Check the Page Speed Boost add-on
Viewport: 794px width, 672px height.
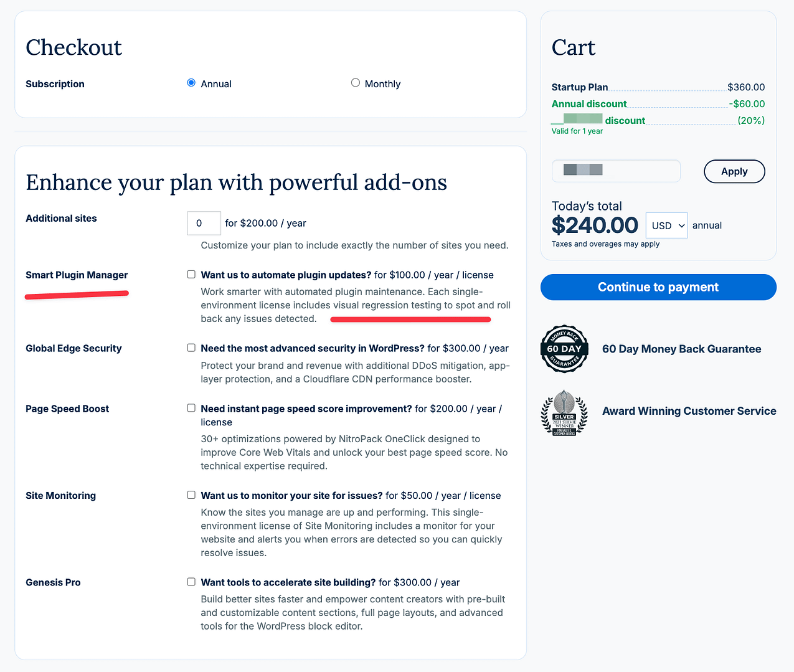[191, 409]
